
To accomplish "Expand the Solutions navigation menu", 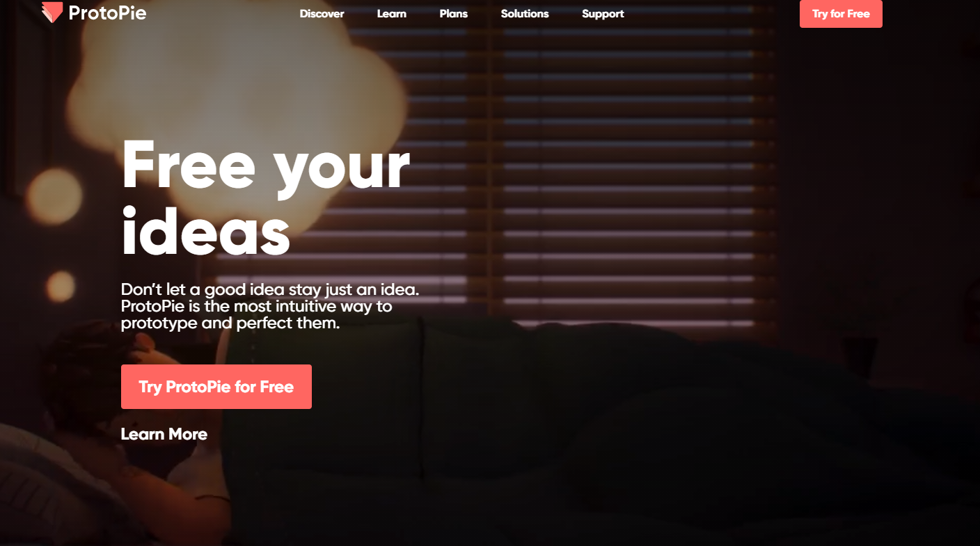I will (525, 14).
